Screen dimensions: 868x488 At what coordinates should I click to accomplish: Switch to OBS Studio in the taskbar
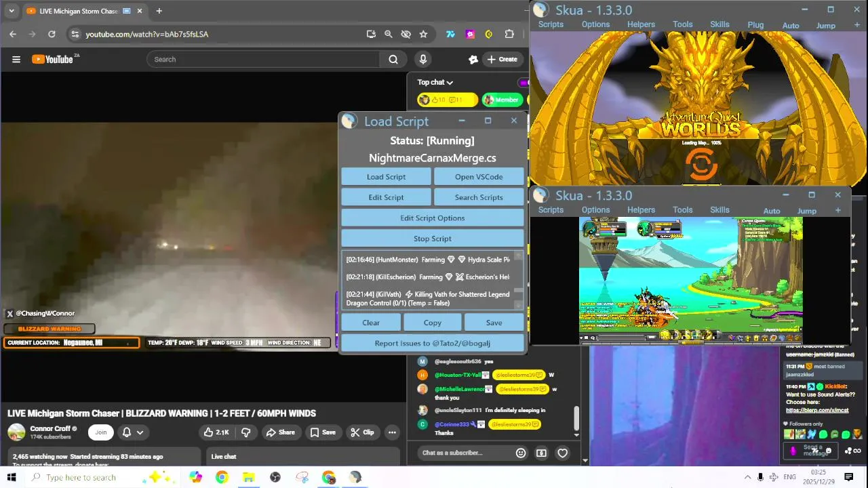(x=275, y=477)
